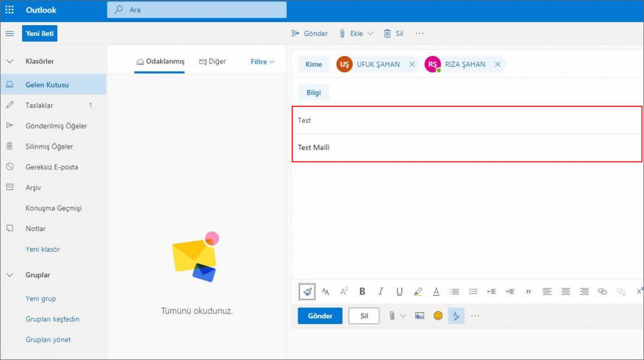
Task: Open the font size icon
Action: pos(326,291)
